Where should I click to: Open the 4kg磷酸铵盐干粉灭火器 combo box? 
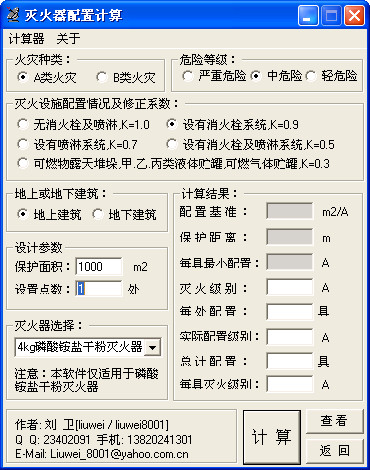point(88,347)
